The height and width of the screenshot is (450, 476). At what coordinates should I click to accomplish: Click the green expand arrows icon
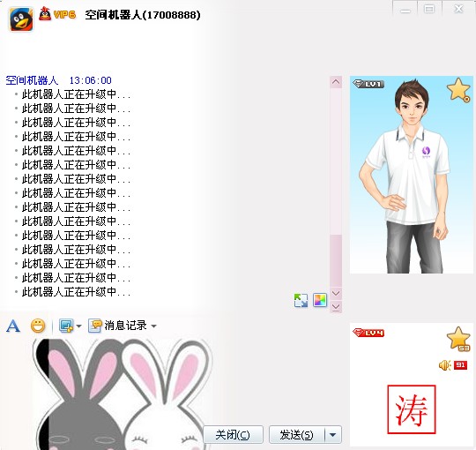click(x=301, y=300)
